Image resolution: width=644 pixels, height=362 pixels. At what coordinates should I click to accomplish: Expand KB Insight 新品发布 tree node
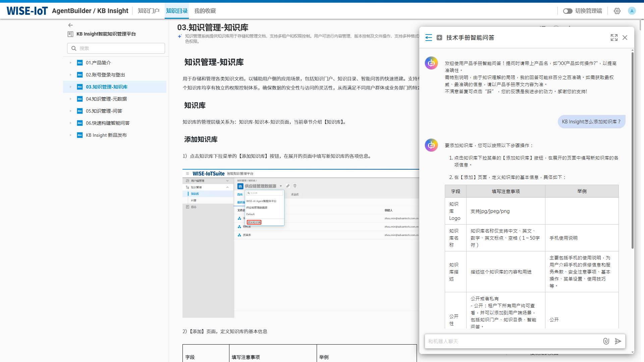coord(70,135)
